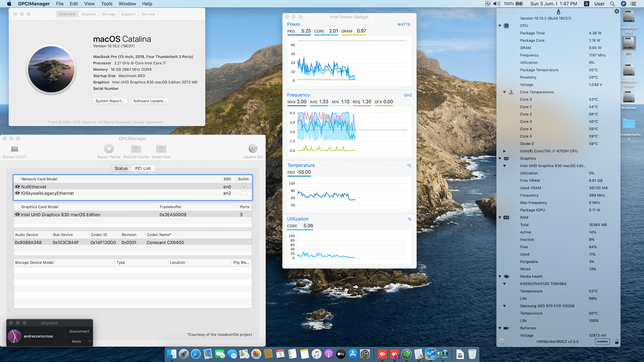Switch to the Status tab
This screenshot has height=362, width=644.
tap(121, 168)
